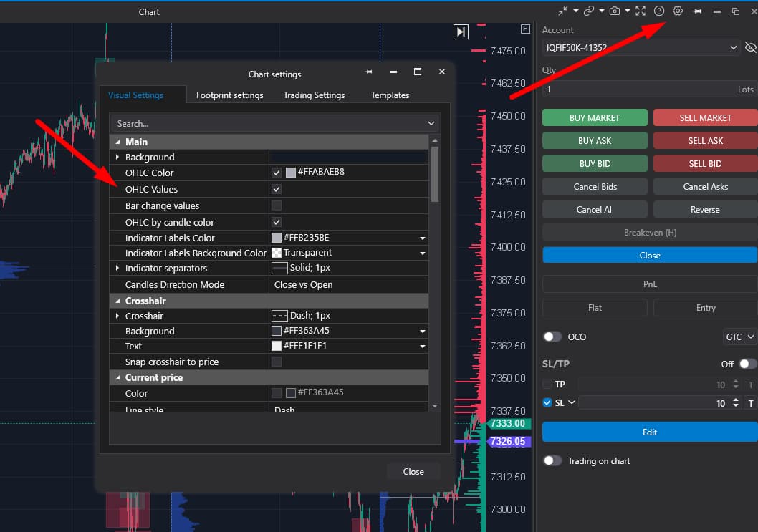The height and width of the screenshot is (532, 758).
Task: Click the link chart icon
Action: [588, 11]
